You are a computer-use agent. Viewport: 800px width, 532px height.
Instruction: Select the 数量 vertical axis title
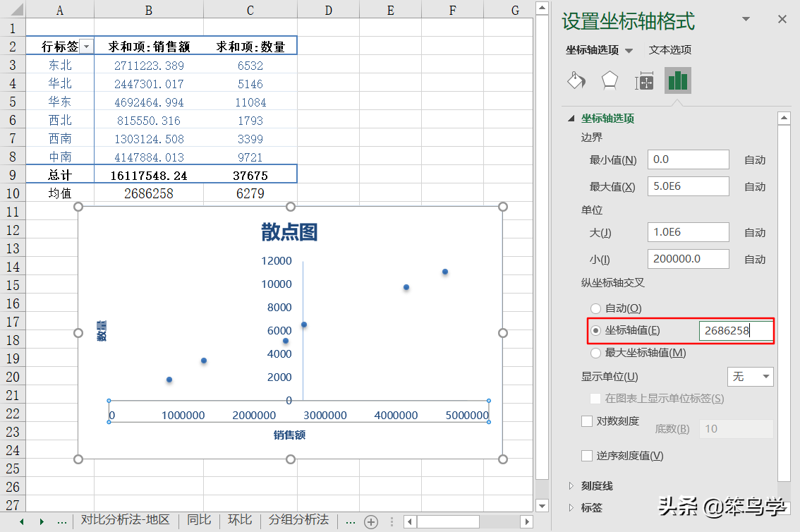coord(102,331)
